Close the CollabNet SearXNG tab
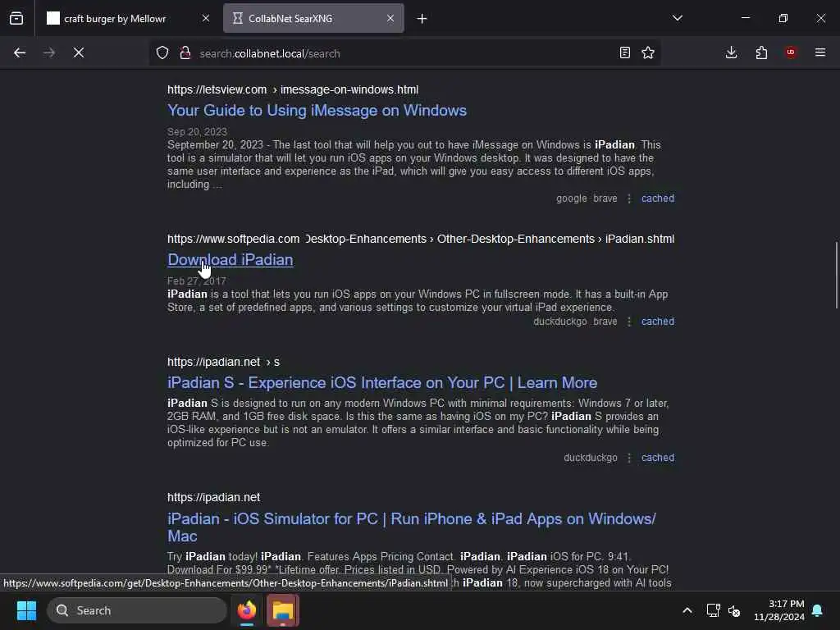Screen dimensions: 840x630 click(390, 18)
